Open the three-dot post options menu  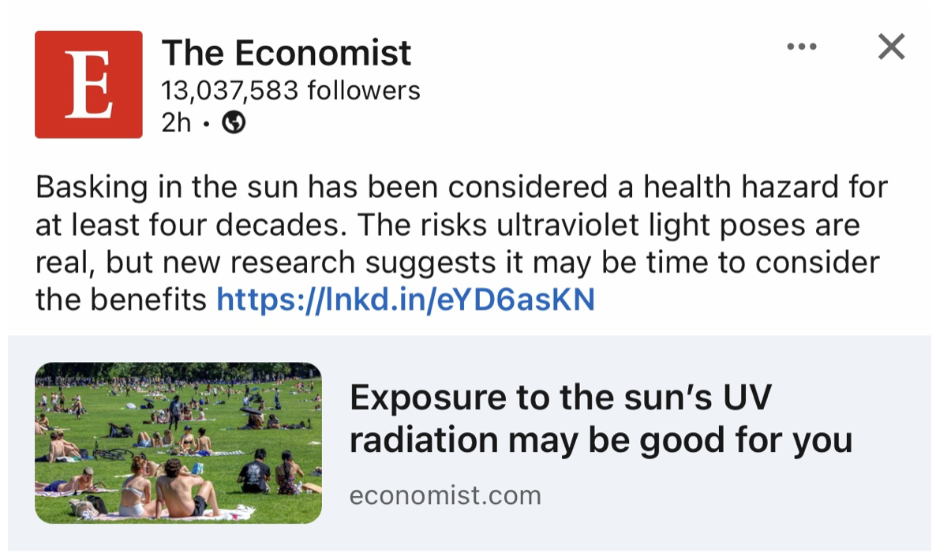(802, 47)
